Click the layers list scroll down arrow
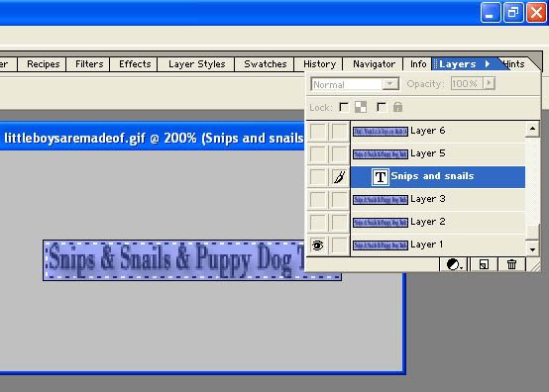The image size is (549, 392). tap(532, 249)
